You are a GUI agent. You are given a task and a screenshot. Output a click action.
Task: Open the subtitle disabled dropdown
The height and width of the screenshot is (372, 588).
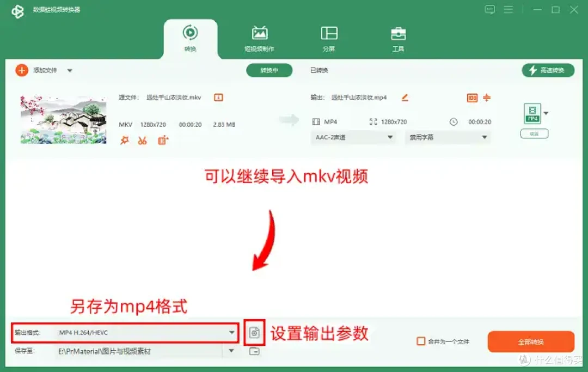tap(448, 137)
